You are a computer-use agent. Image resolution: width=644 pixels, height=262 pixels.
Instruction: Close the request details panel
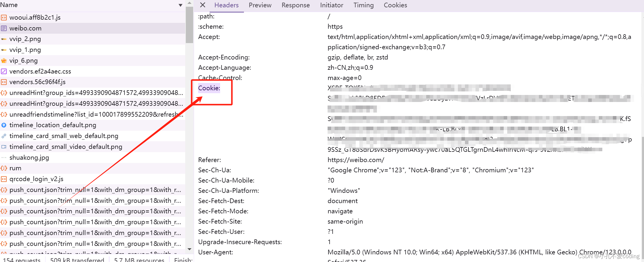[203, 5]
